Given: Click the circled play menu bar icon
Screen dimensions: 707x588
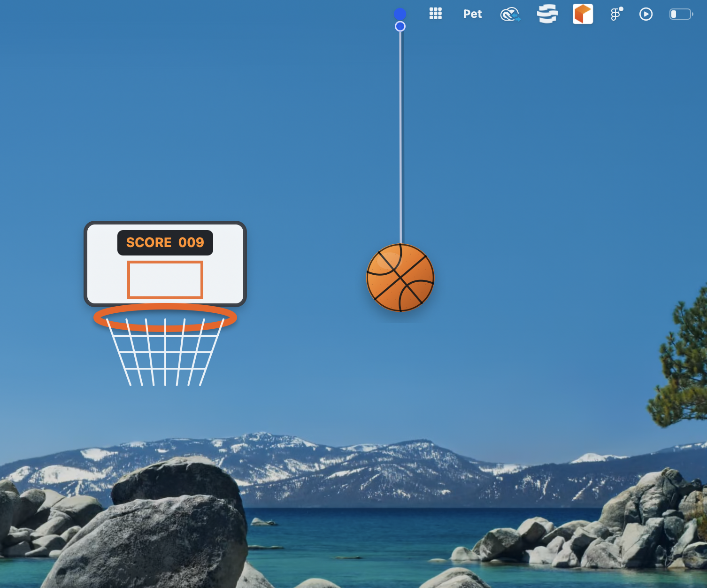Looking at the screenshot, I should (x=646, y=14).
